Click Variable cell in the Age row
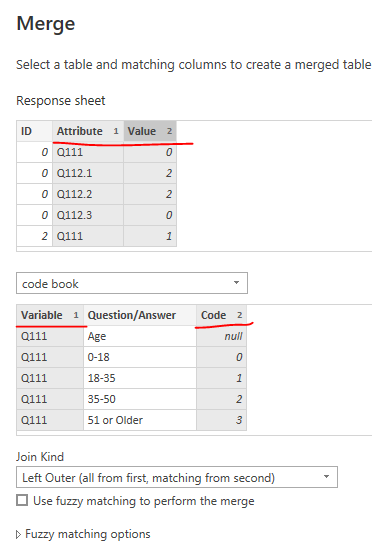Image resolution: width=372 pixels, height=554 pixels. [50, 336]
